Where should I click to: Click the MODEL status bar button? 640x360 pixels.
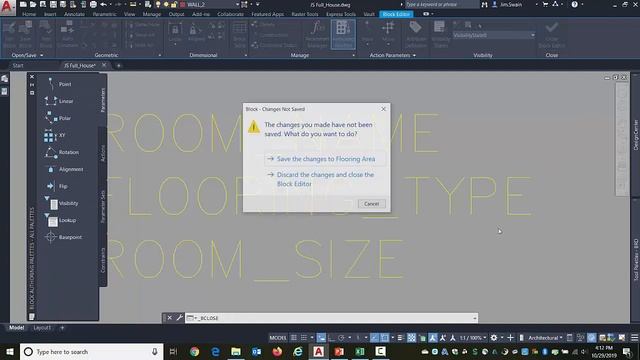pyautogui.click(x=278, y=338)
